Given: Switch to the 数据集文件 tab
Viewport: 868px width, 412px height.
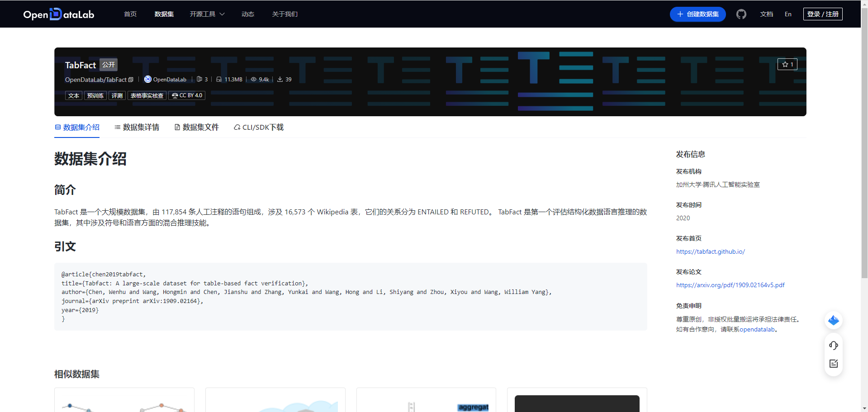Looking at the screenshot, I should [x=196, y=128].
